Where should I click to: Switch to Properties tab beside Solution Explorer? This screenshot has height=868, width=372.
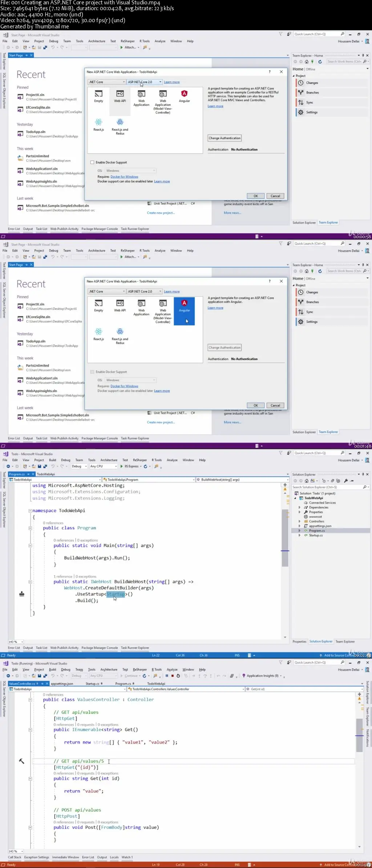(299, 641)
